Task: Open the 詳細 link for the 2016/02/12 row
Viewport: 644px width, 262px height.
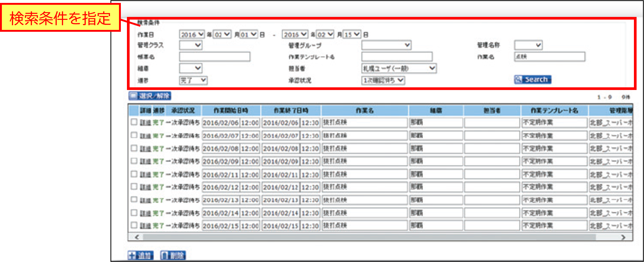Action: point(145,187)
